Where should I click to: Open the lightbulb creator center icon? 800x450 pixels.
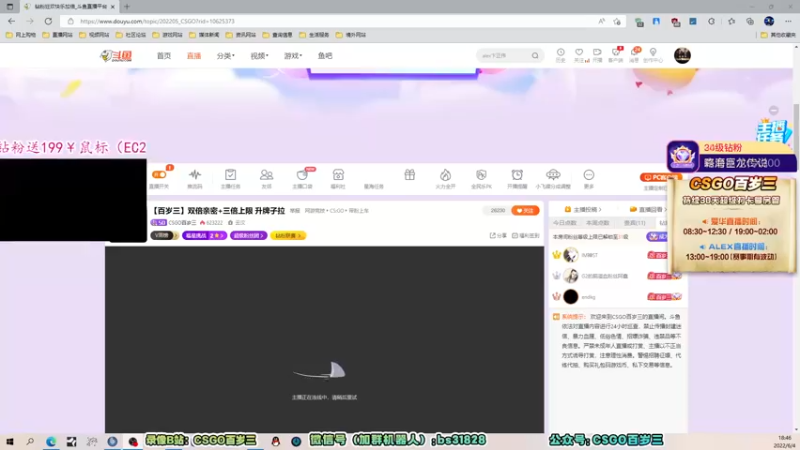653,53
